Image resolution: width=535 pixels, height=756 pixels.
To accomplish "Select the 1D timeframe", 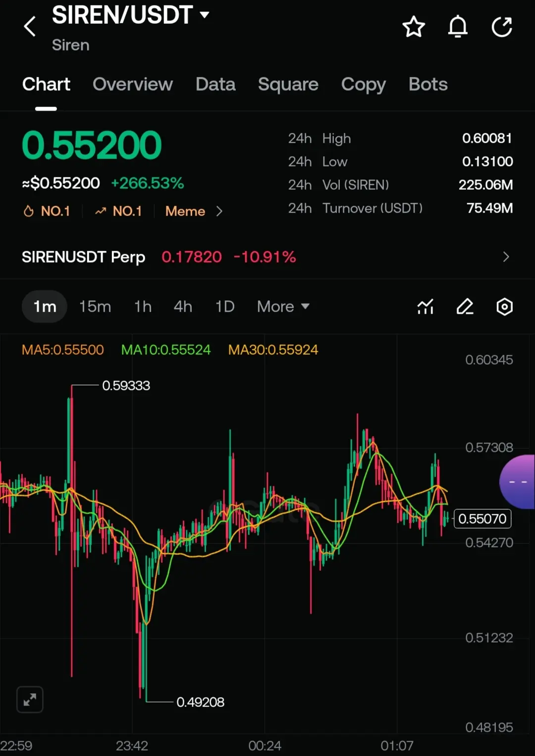I will click(x=225, y=307).
